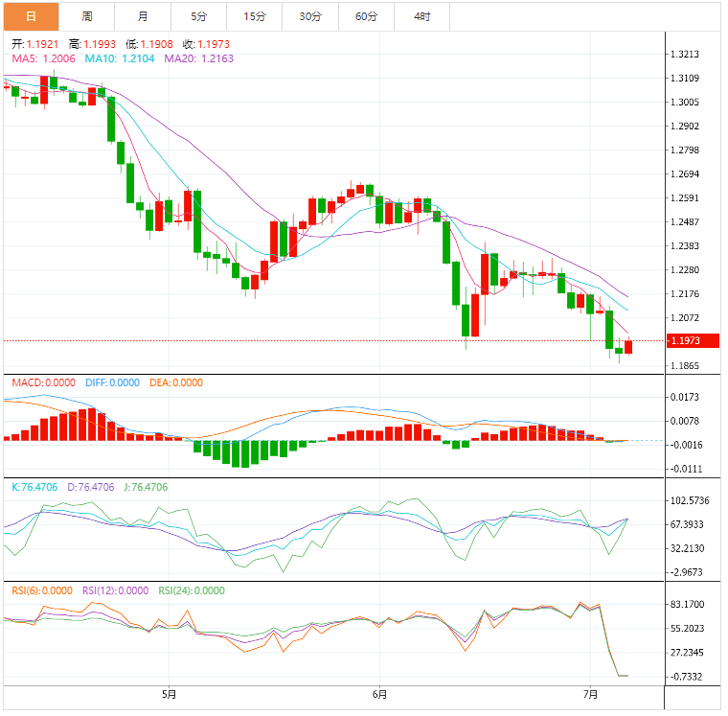Click the 6月 date axis marker

click(379, 694)
